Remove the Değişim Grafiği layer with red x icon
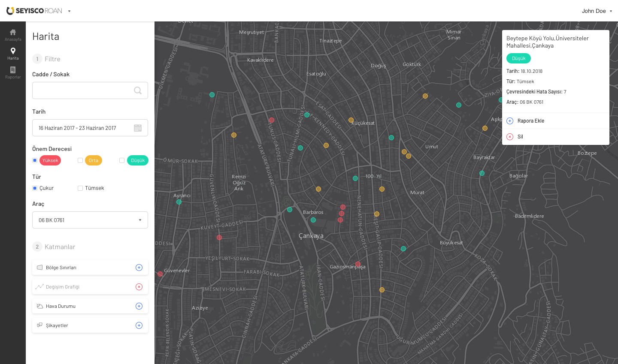Screen dimensions: 618x364 click(x=139, y=287)
